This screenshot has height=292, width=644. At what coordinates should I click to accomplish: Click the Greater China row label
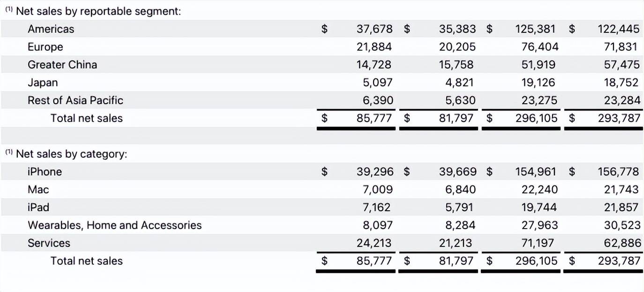tap(62, 65)
